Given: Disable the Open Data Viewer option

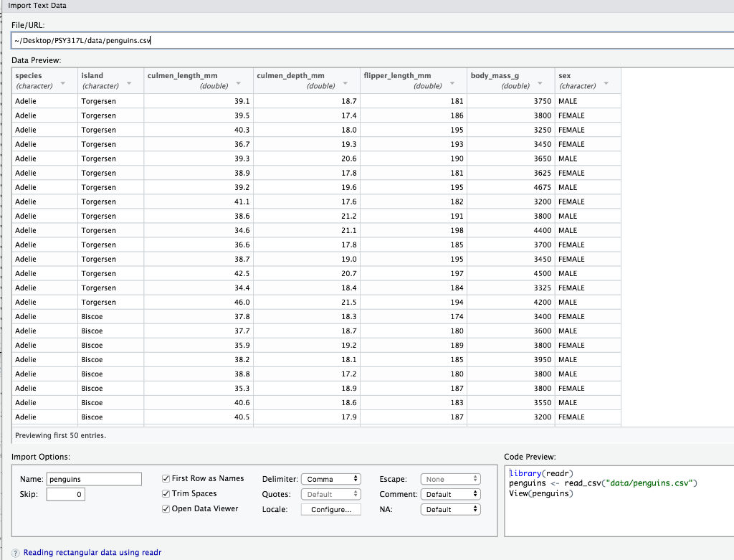Looking at the screenshot, I should pos(166,508).
